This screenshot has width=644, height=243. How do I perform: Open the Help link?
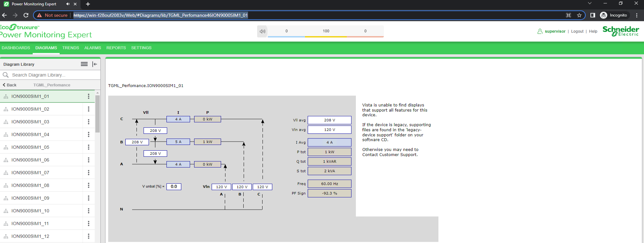click(x=593, y=31)
